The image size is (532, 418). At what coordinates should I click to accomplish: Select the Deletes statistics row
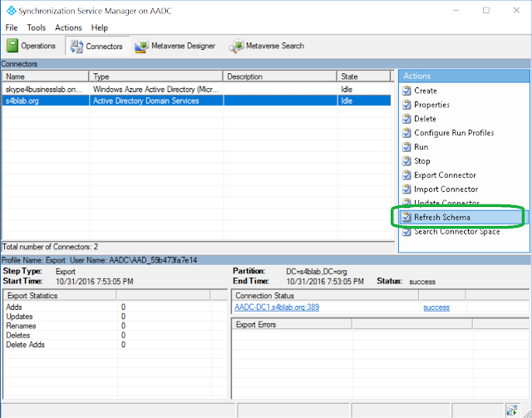click(115, 335)
